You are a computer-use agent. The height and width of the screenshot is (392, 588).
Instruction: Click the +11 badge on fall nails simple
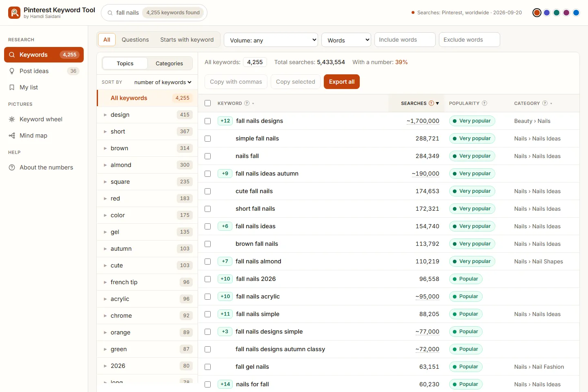click(x=225, y=314)
